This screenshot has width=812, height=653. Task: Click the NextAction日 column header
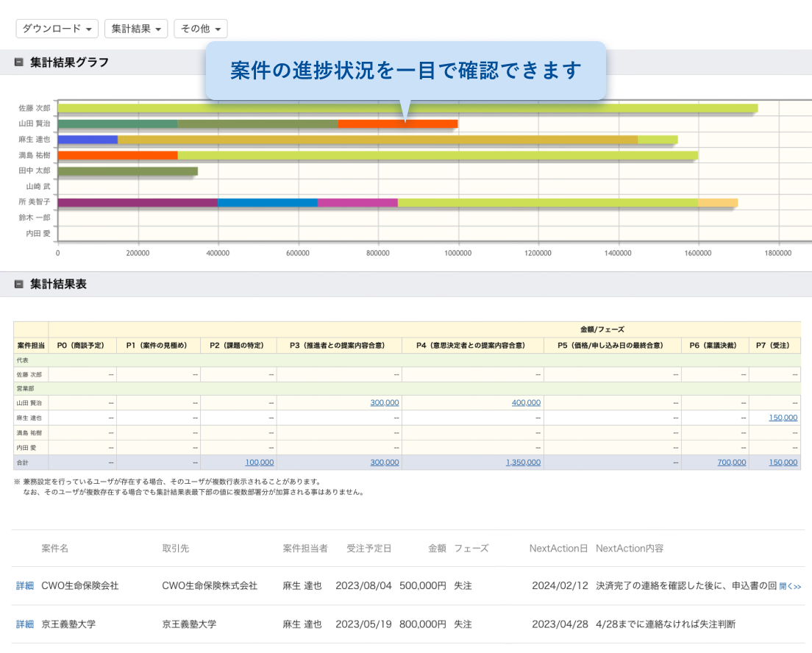[558, 549]
